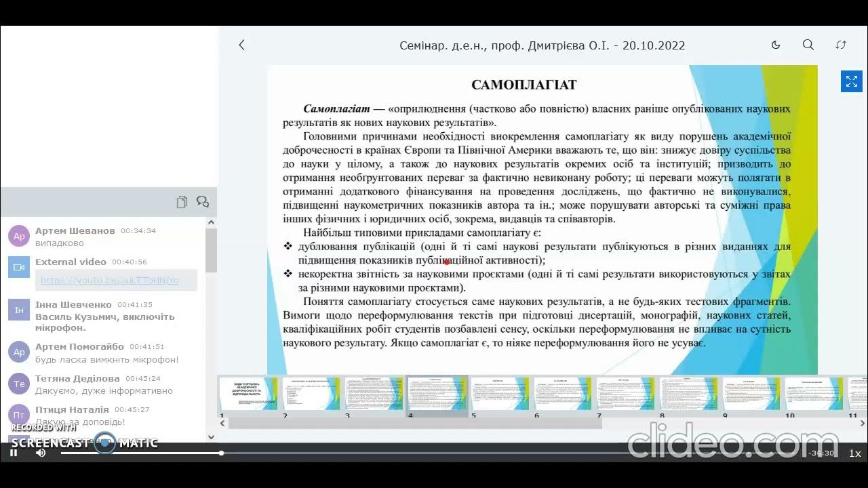Click 'External video' label
Image resolution: width=868 pixels, height=488 pixels.
click(x=71, y=262)
